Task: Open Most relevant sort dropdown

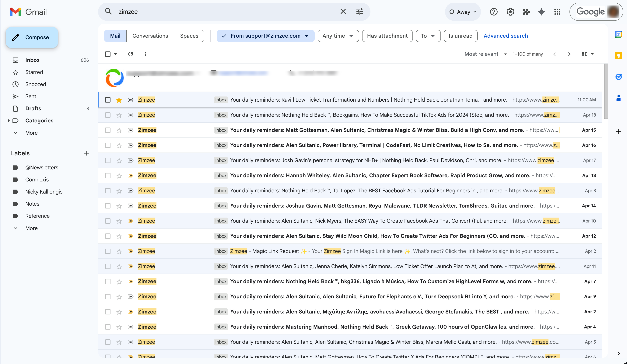Action: click(485, 54)
